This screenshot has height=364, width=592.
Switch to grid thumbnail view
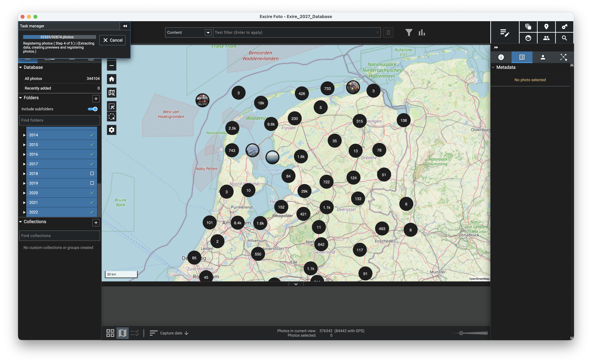pyautogui.click(x=110, y=333)
